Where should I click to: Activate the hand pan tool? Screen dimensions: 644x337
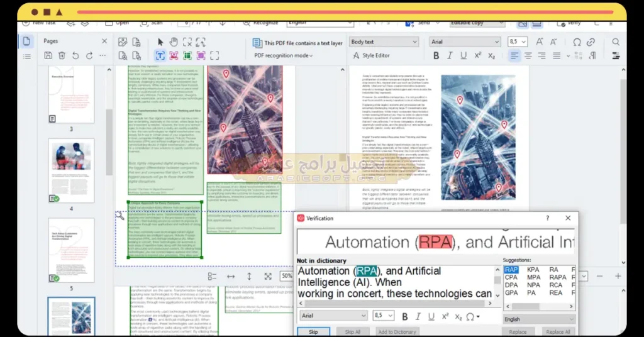pos(174,42)
